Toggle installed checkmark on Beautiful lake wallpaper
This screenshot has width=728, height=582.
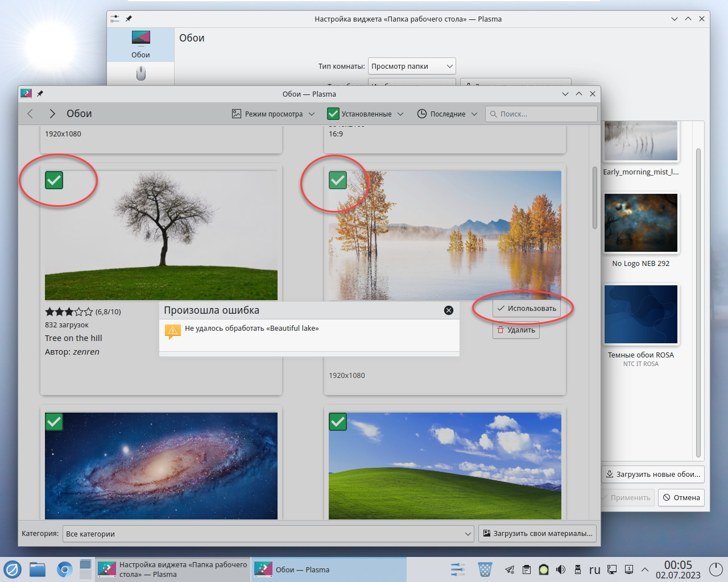point(338,180)
